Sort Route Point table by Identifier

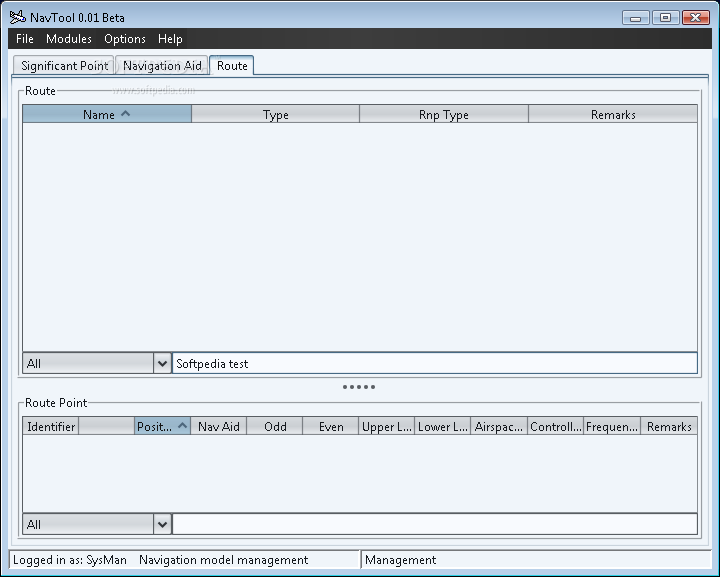[51, 426]
